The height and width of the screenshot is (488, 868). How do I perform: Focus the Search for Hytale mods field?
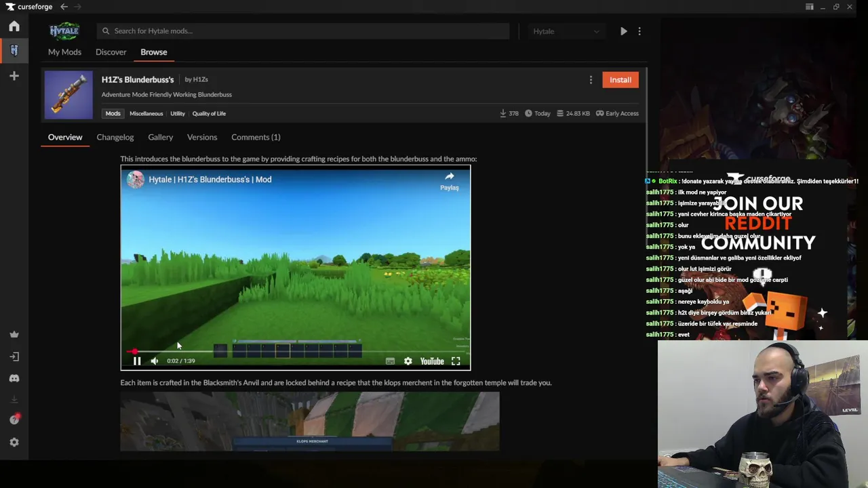coord(303,31)
